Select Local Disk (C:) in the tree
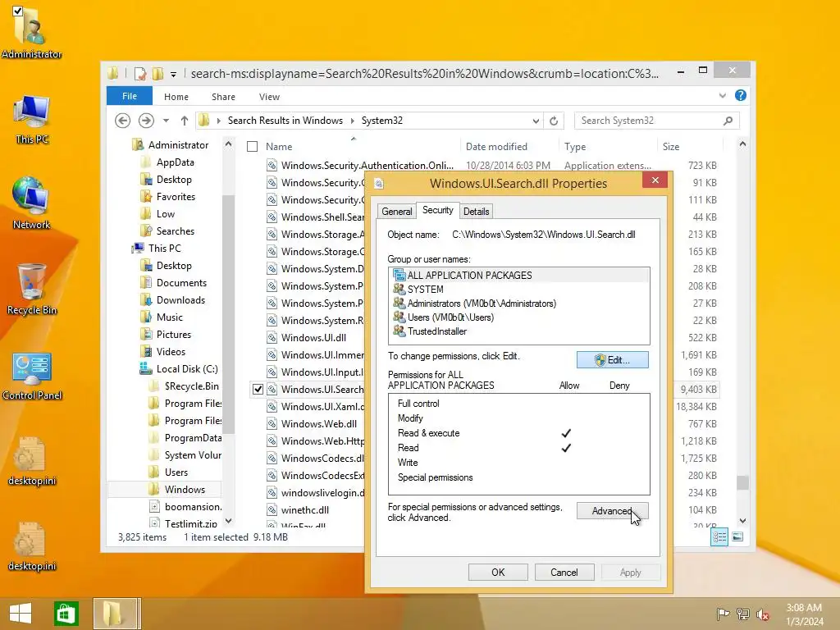Screen dimensions: 840x630 coord(187,369)
